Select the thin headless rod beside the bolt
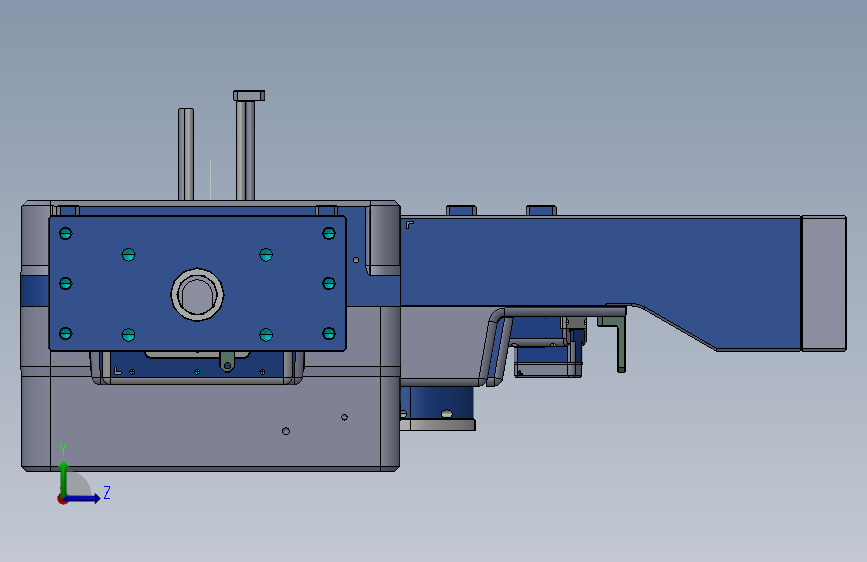Viewport: 867px width, 562px height. point(186,154)
